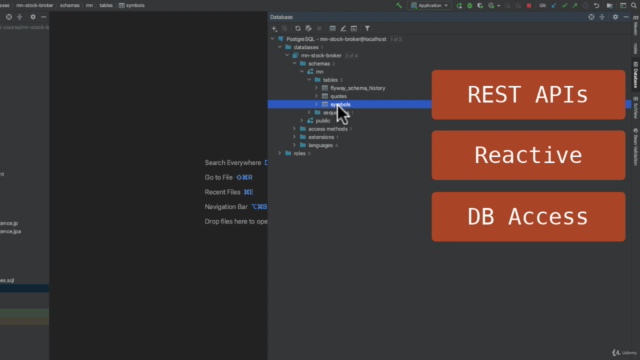640x360 pixels.
Task: Open the SciView tool window tab
Action: point(636,108)
